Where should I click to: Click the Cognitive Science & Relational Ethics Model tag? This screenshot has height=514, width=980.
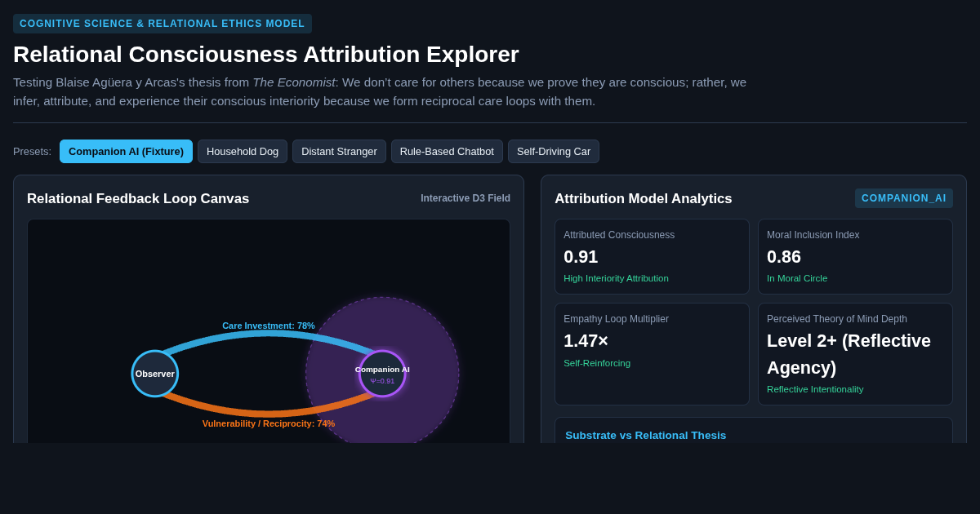pyautogui.click(x=163, y=24)
